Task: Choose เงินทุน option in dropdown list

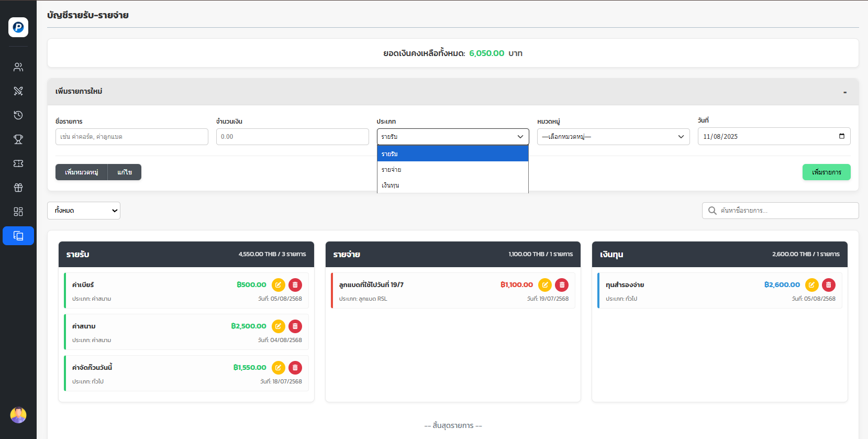Action: pyautogui.click(x=452, y=185)
